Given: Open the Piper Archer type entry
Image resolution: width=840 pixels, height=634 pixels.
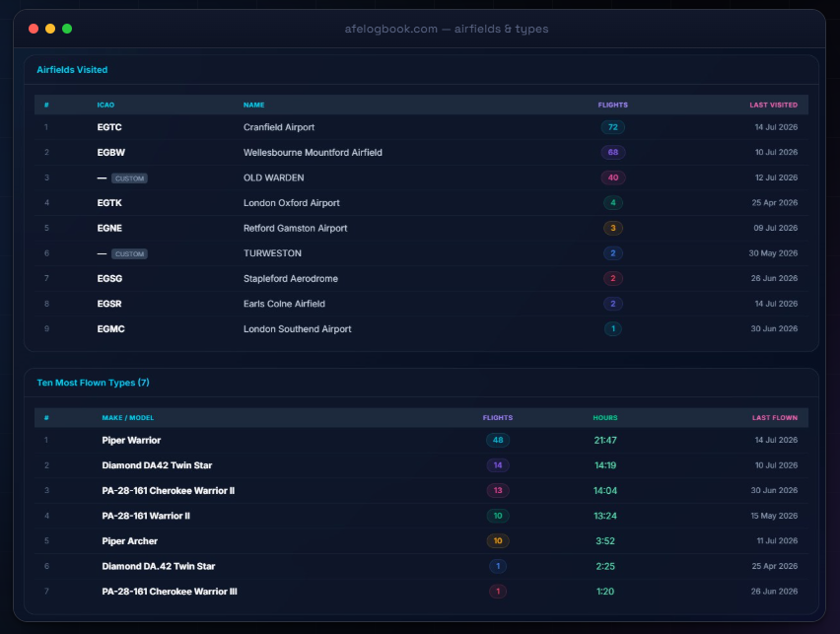Looking at the screenshot, I should tap(129, 541).
